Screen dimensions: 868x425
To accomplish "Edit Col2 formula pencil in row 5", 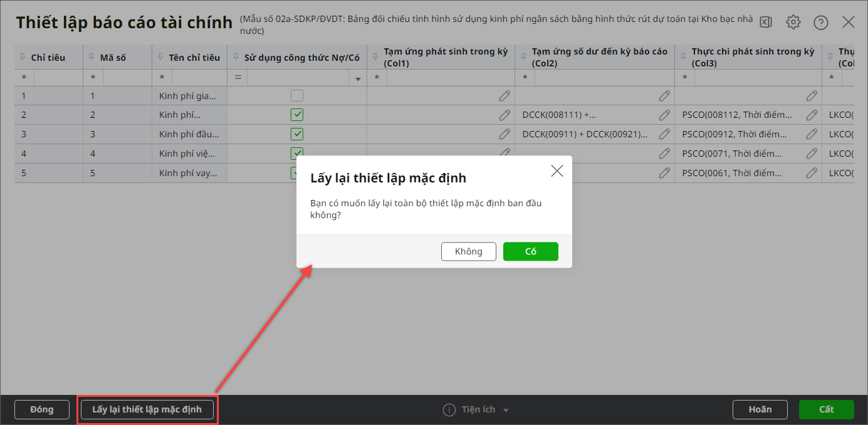I will 664,172.
